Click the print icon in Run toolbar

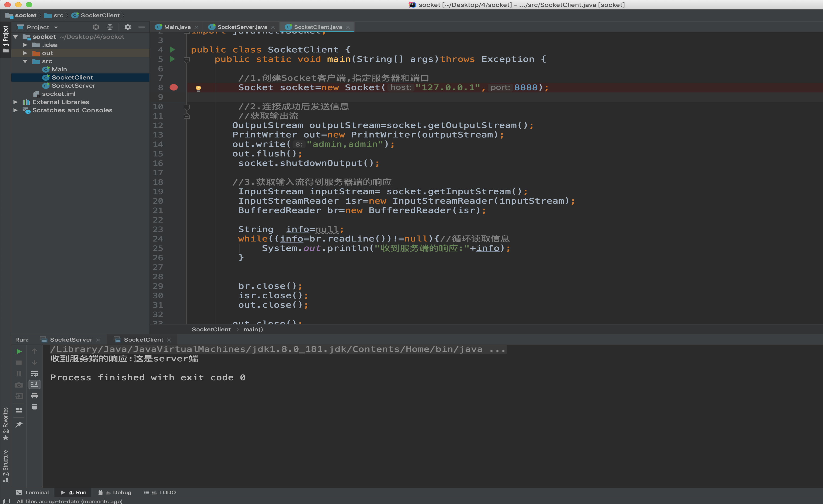(35, 396)
